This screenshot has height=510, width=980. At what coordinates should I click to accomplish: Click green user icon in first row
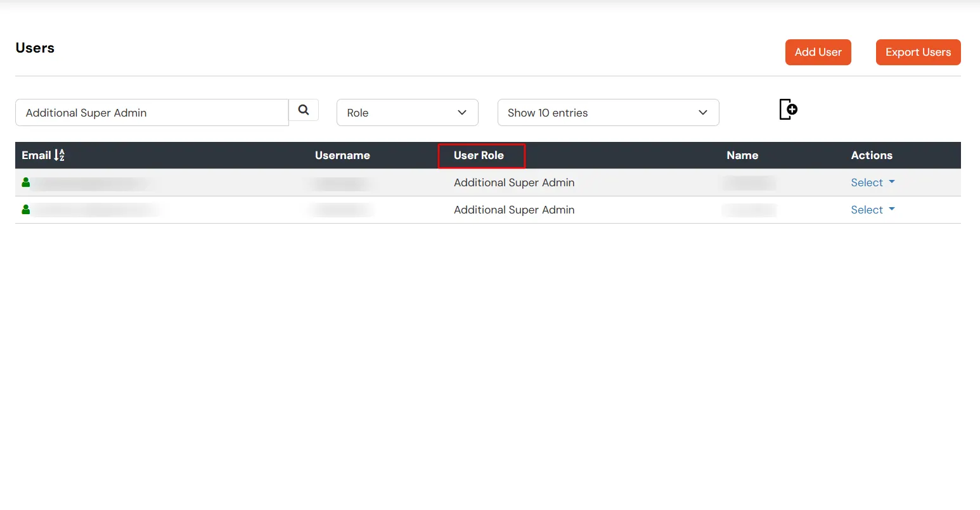coord(26,182)
